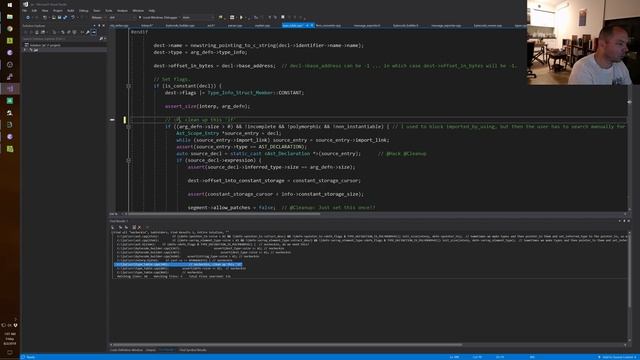Image resolution: width=640 pixels, height=360 pixels.
Task: Click the 'dest->type = arg_defn->type_info;' line
Action: pyautogui.click(x=200, y=52)
